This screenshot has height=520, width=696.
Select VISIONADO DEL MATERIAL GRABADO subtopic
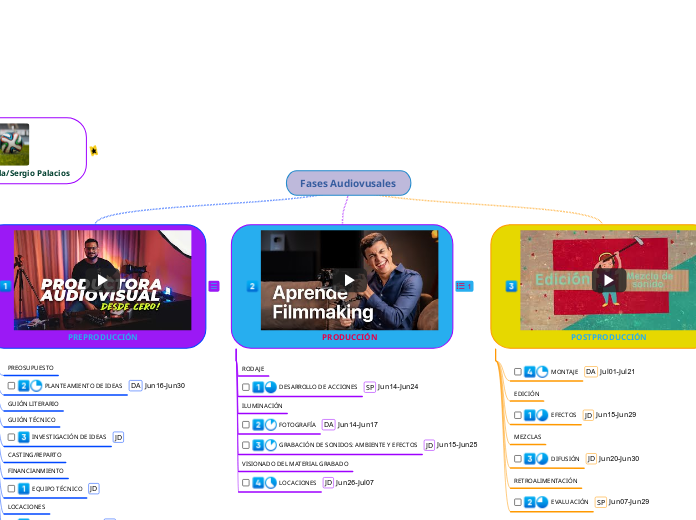click(295, 463)
